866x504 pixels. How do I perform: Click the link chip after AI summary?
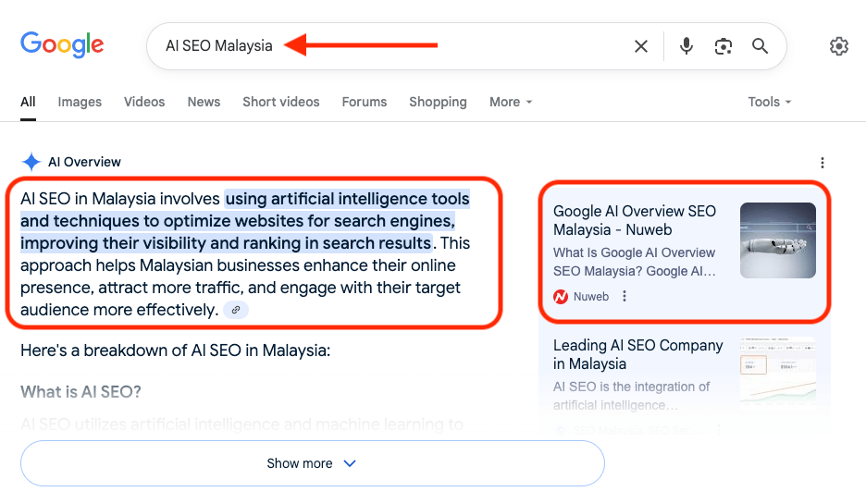236,310
